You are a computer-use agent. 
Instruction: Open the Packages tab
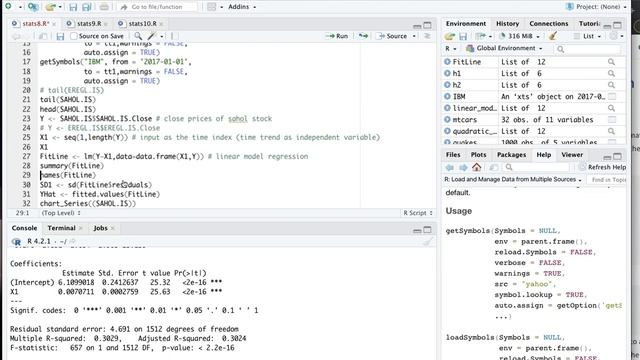[511, 155]
